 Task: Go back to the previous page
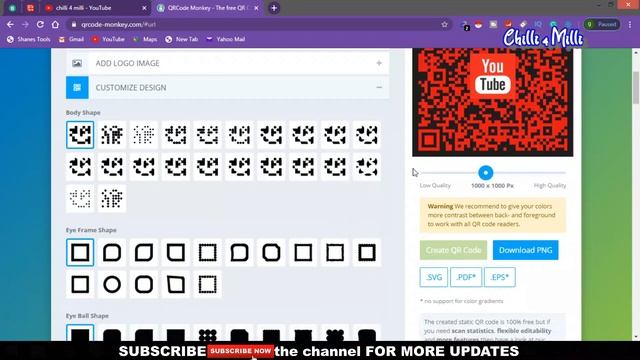(10, 24)
